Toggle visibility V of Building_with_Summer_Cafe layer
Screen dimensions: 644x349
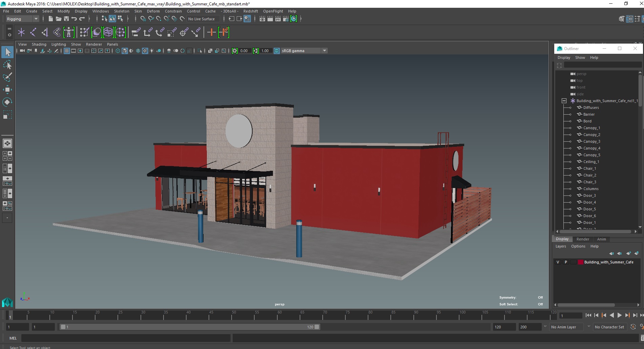(558, 262)
